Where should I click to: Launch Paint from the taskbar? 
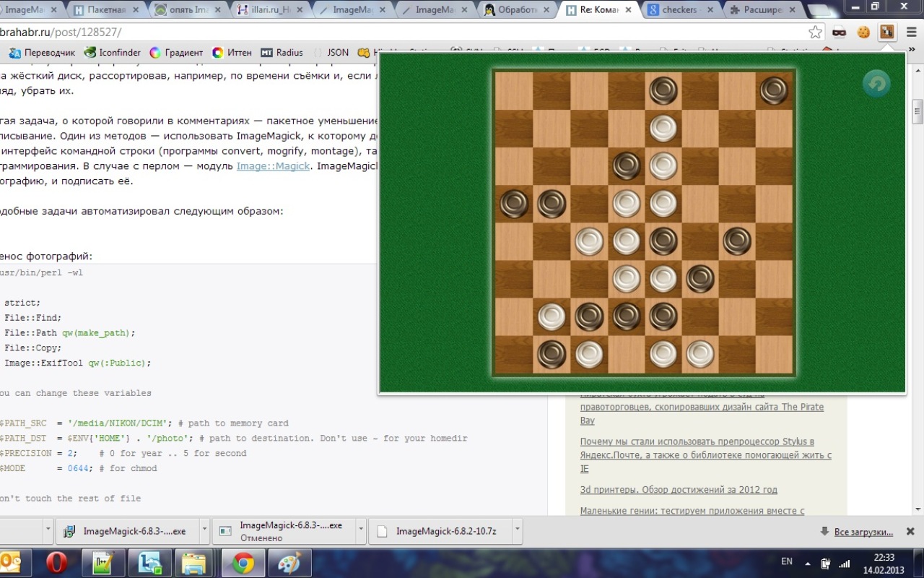[x=289, y=562]
